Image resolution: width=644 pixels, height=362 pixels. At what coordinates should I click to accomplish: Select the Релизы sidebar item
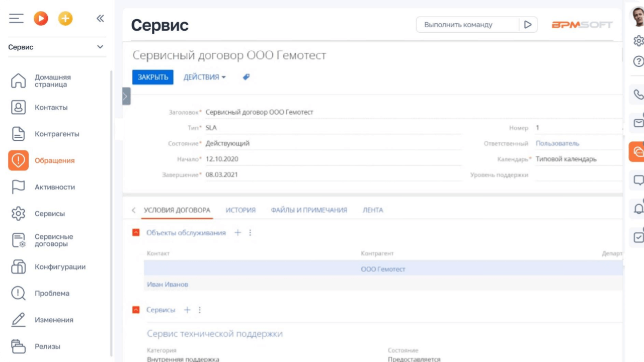click(48, 346)
